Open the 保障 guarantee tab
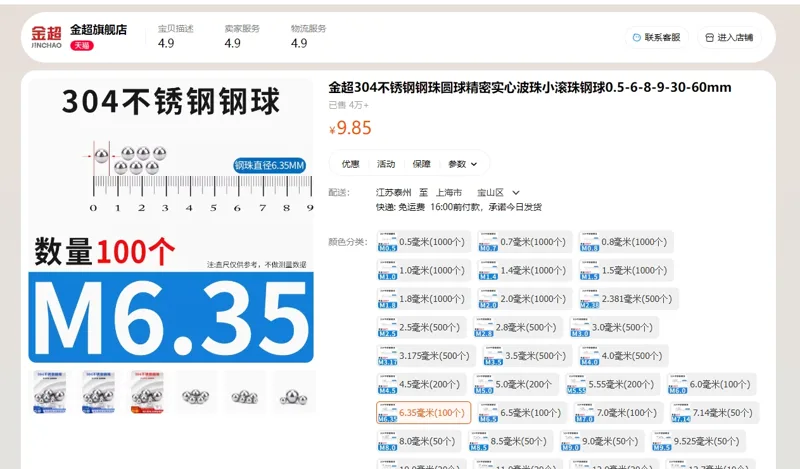The width and height of the screenshot is (800, 469). (421, 164)
